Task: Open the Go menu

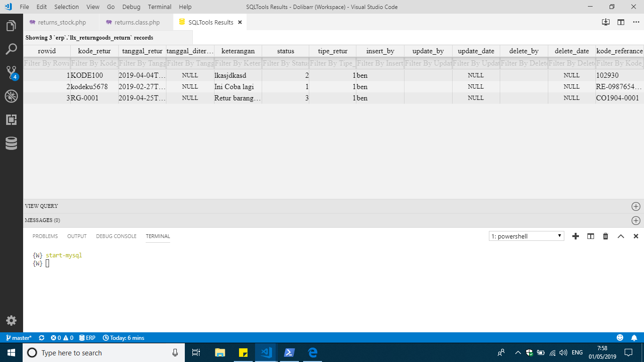Action: [x=111, y=7]
